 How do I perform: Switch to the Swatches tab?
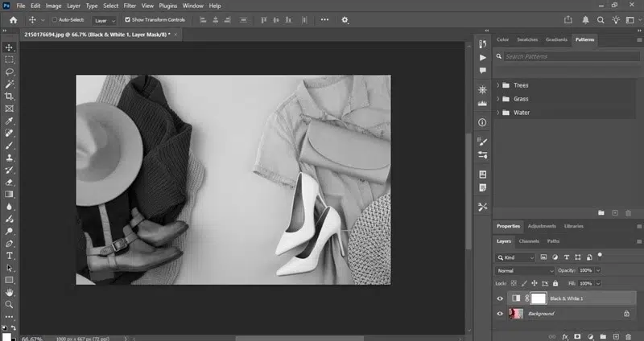(527, 39)
